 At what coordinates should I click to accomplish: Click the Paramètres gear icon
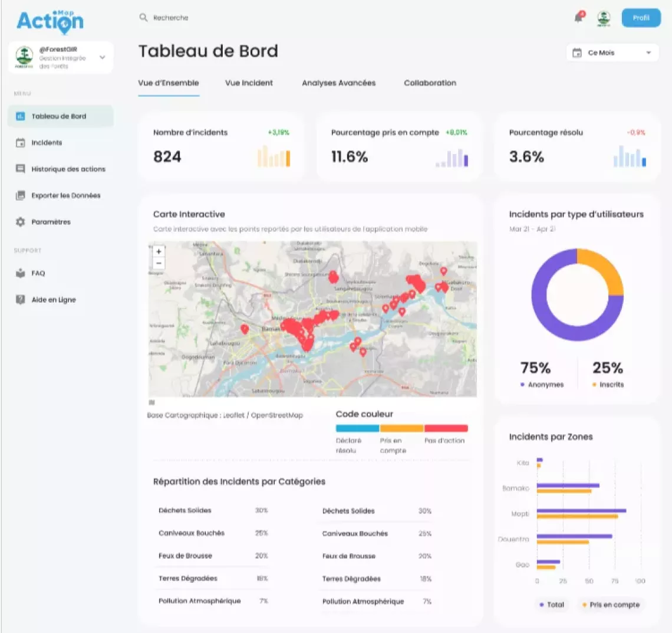pyautogui.click(x=20, y=222)
